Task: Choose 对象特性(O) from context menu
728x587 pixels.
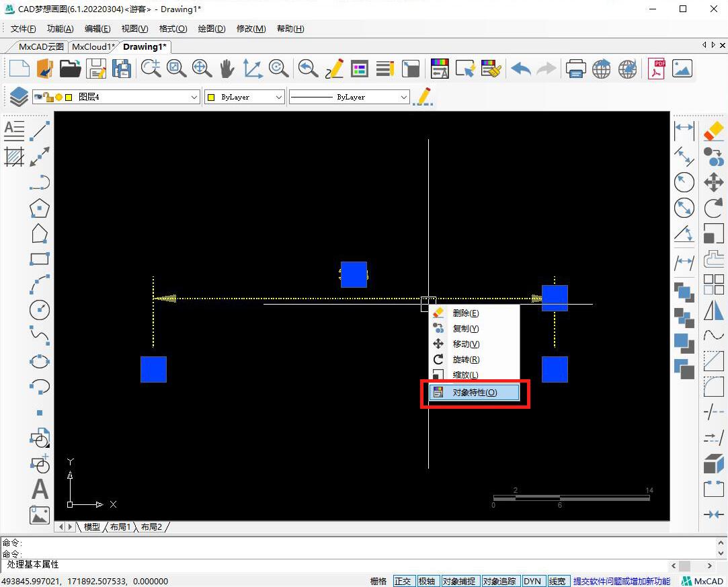Action: coord(475,393)
